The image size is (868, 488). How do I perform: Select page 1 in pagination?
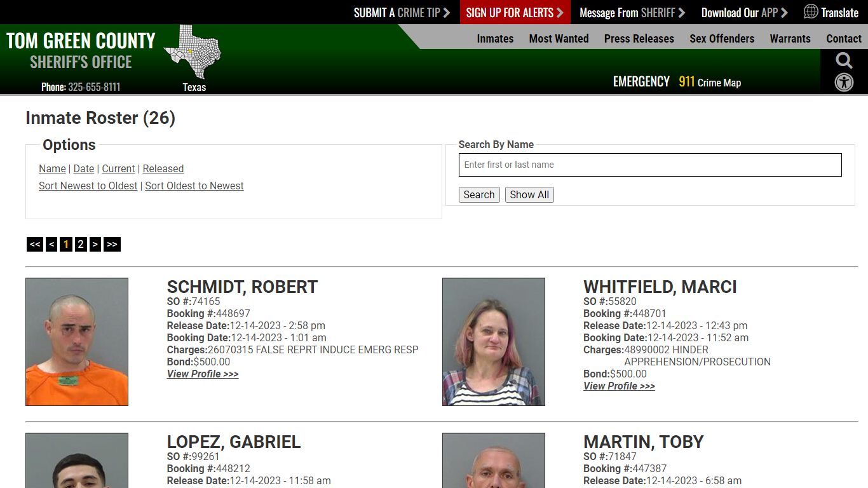[x=66, y=244]
